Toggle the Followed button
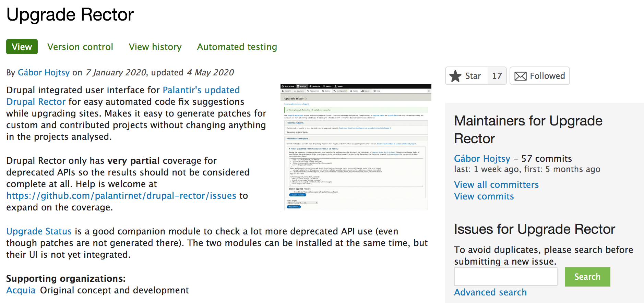The width and height of the screenshot is (644, 303). pos(539,76)
